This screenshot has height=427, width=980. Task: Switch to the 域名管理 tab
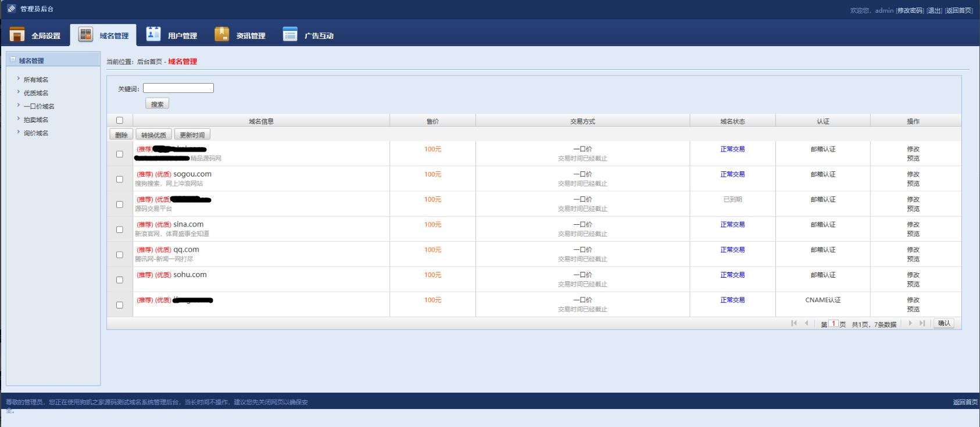click(103, 35)
